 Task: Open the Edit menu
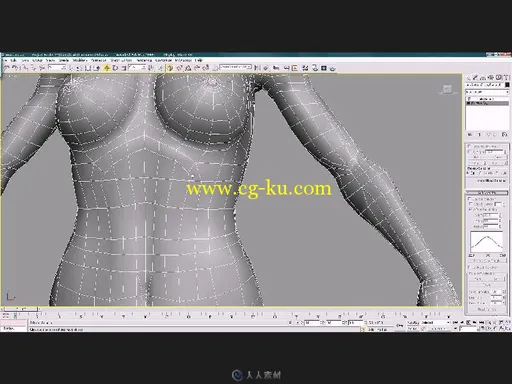point(13,60)
